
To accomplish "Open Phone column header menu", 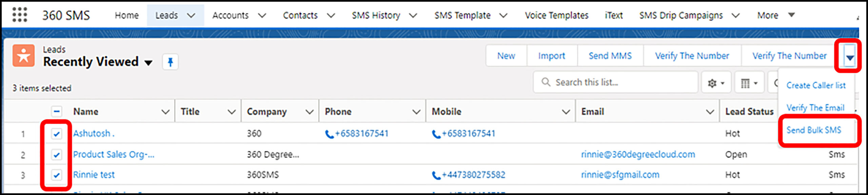I will [x=416, y=112].
